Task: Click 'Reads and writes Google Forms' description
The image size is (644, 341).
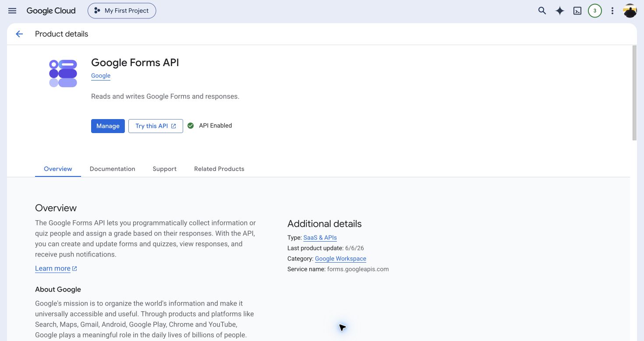Action: (165, 96)
